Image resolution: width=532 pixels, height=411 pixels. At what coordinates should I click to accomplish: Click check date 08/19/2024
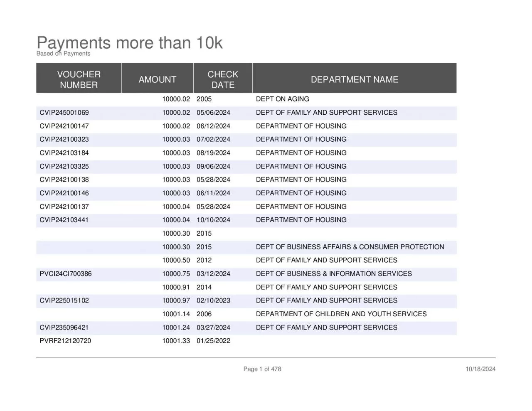click(x=213, y=153)
